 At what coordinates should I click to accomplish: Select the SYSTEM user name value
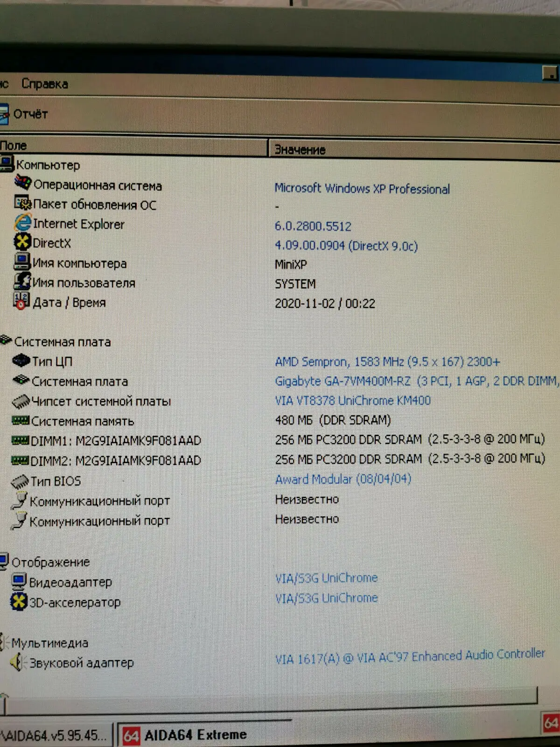[x=295, y=284]
